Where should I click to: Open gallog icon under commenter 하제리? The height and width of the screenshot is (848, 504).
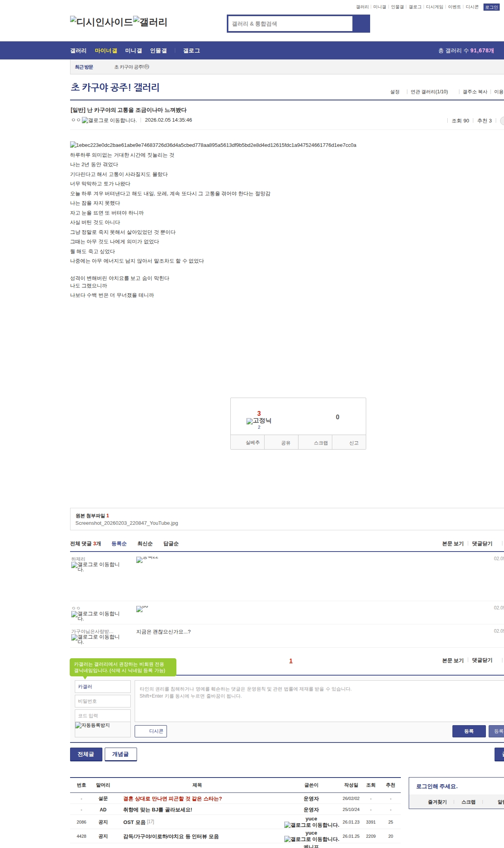95,567
